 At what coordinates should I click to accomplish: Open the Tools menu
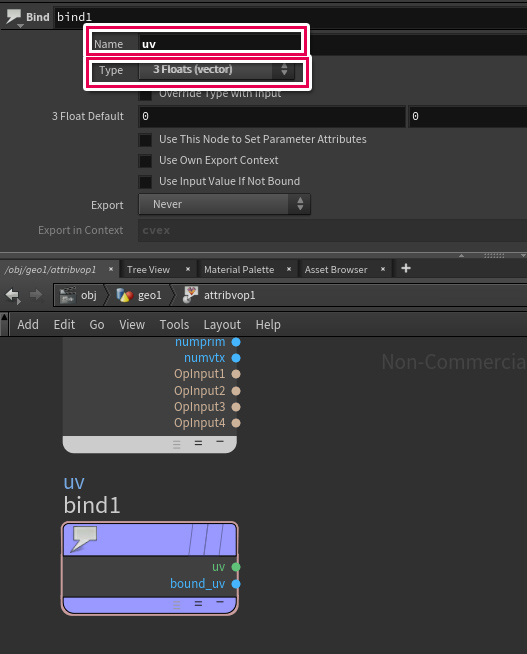pyautogui.click(x=174, y=324)
